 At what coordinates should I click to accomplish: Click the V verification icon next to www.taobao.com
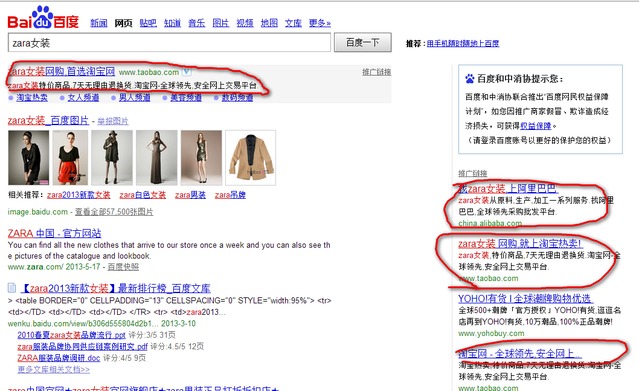point(186,72)
